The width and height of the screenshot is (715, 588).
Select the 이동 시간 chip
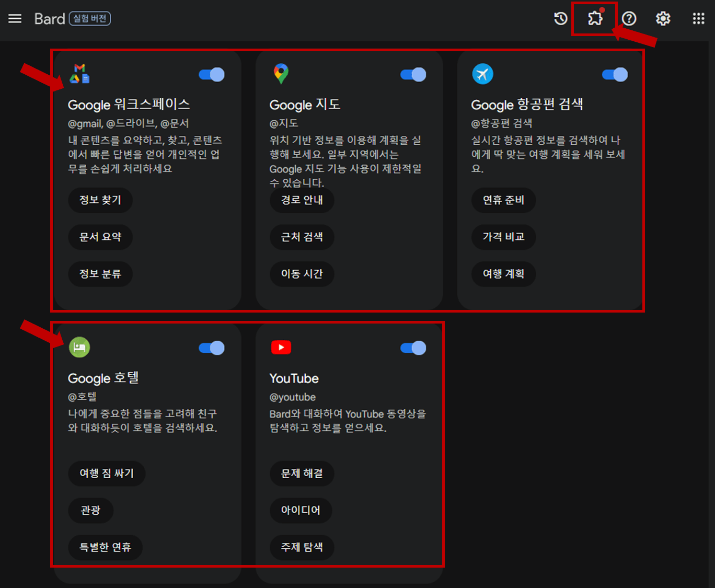(302, 274)
